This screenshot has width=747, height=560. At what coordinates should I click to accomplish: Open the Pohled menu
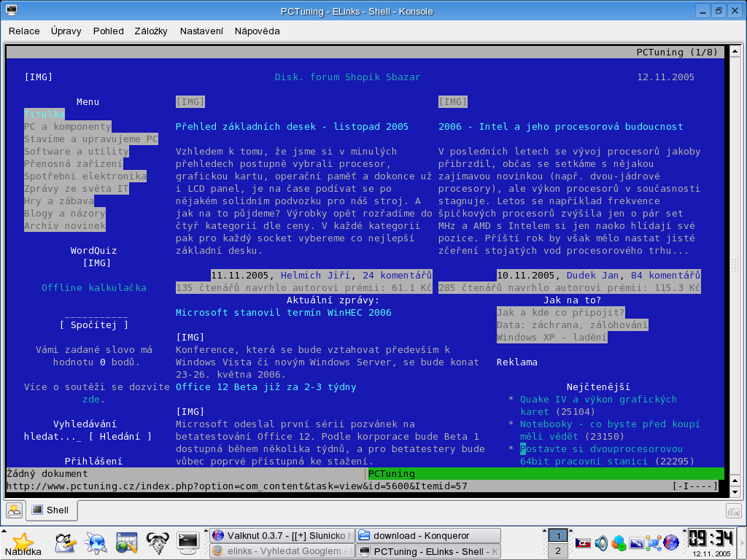pos(108,31)
